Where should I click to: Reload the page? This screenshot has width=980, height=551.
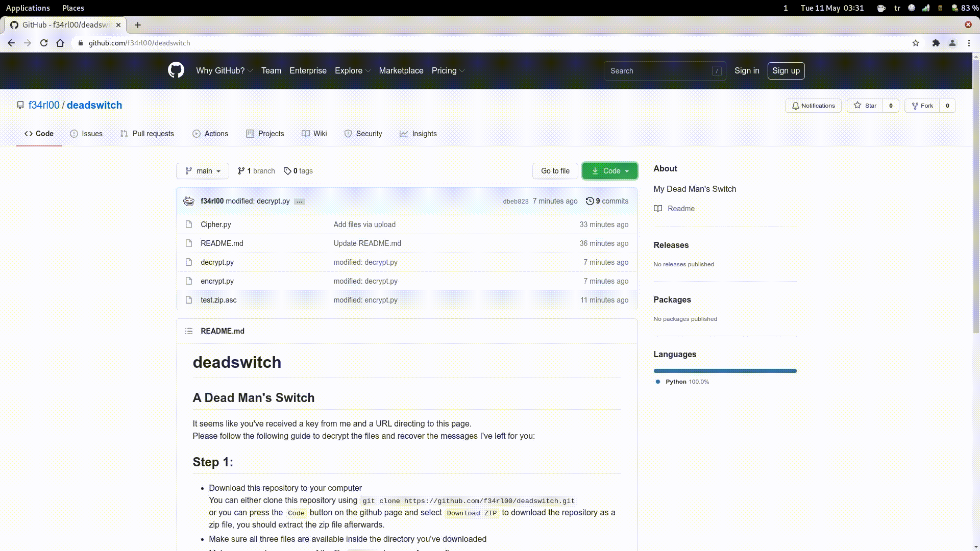(44, 43)
